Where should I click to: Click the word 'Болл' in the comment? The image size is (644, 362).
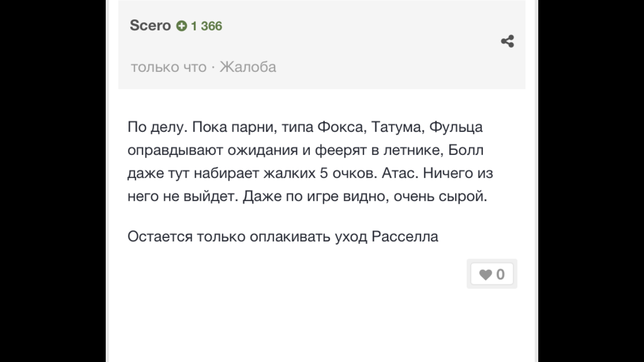(466, 151)
